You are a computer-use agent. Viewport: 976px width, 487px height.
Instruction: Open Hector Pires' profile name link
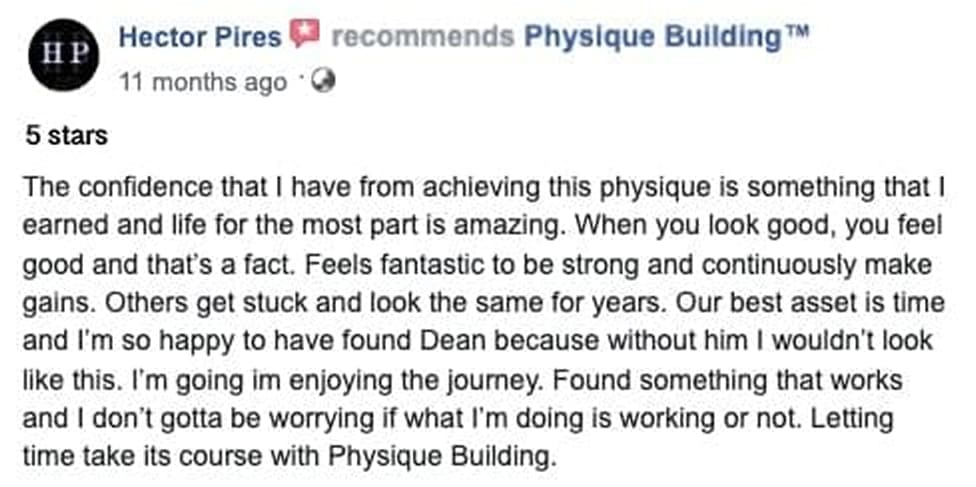200,37
